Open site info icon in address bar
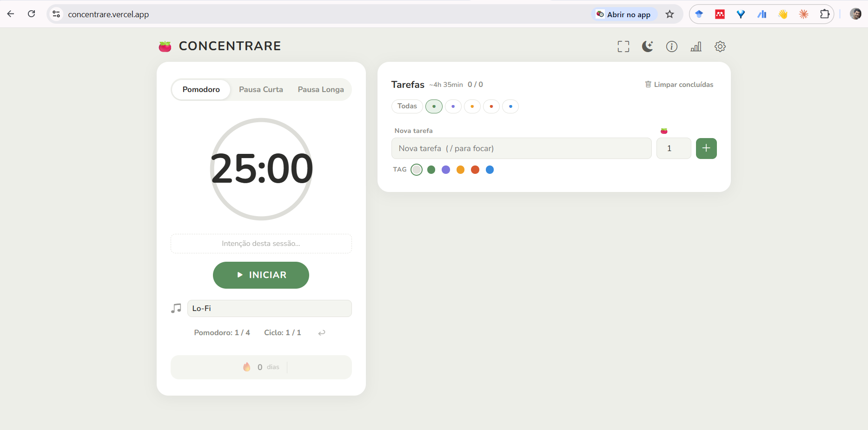The image size is (868, 430). pos(56,14)
